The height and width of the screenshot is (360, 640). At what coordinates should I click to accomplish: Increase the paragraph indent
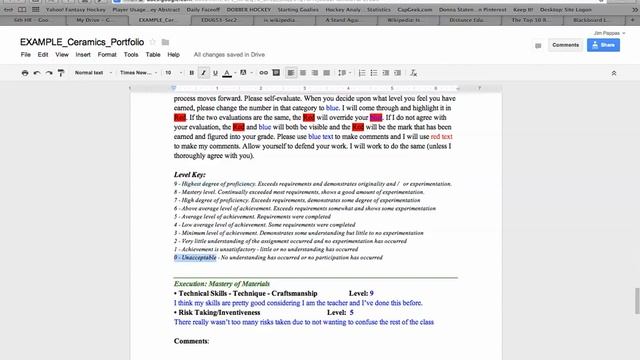coord(398,73)
